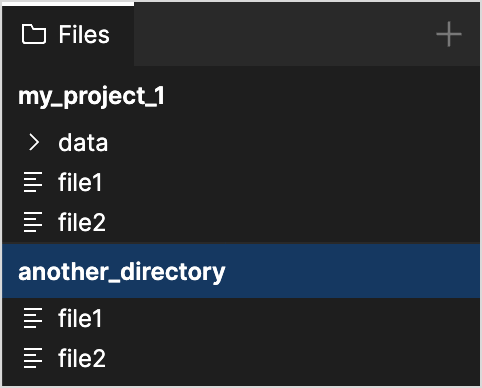The image size is (482, 388).
Task: Select the my_project_1 directory header
Action: [x=91, y=97]
